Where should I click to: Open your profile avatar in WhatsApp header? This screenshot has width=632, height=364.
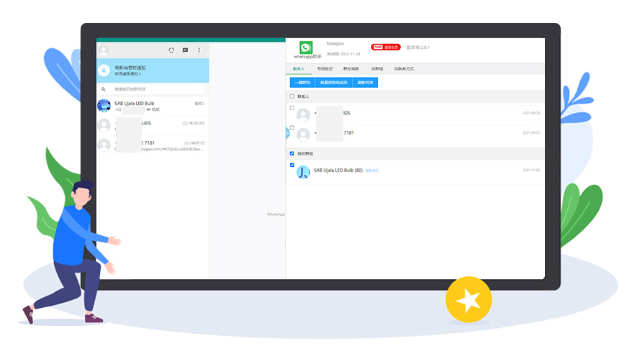(x=104, y=50)
